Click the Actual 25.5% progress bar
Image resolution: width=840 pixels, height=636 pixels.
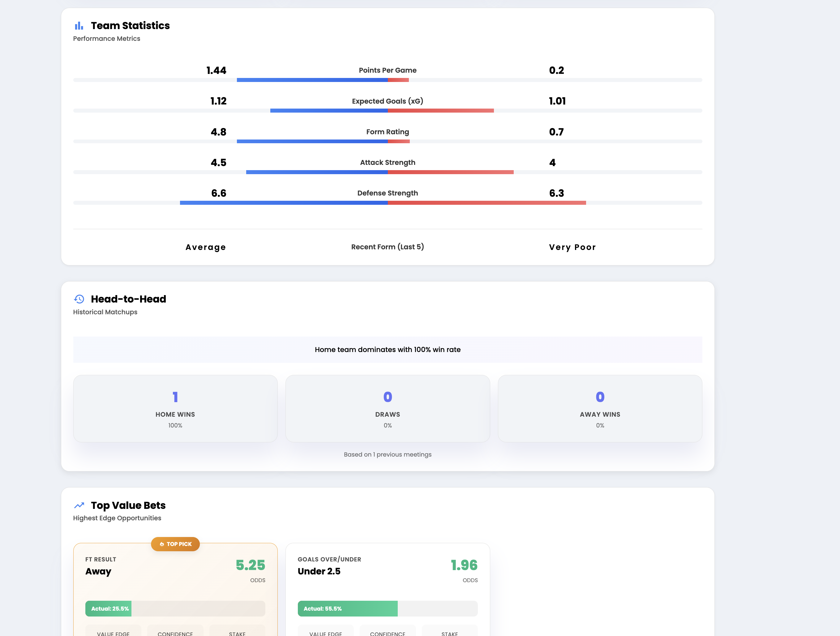[x=175, y=609]
